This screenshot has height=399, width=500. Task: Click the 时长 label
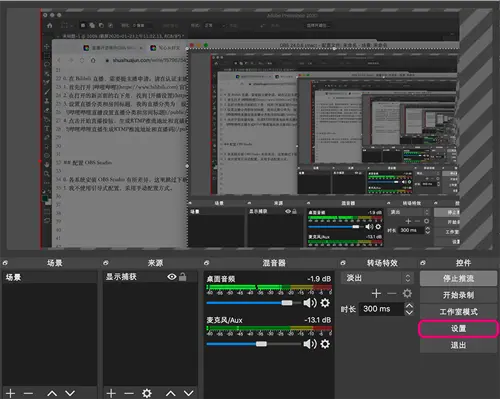tap(348, 309)
